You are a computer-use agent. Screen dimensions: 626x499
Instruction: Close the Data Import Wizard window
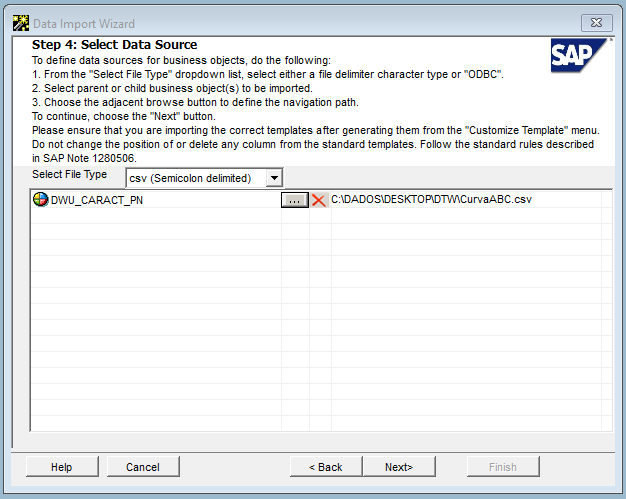pyautogui.click(x=596, y=23)
